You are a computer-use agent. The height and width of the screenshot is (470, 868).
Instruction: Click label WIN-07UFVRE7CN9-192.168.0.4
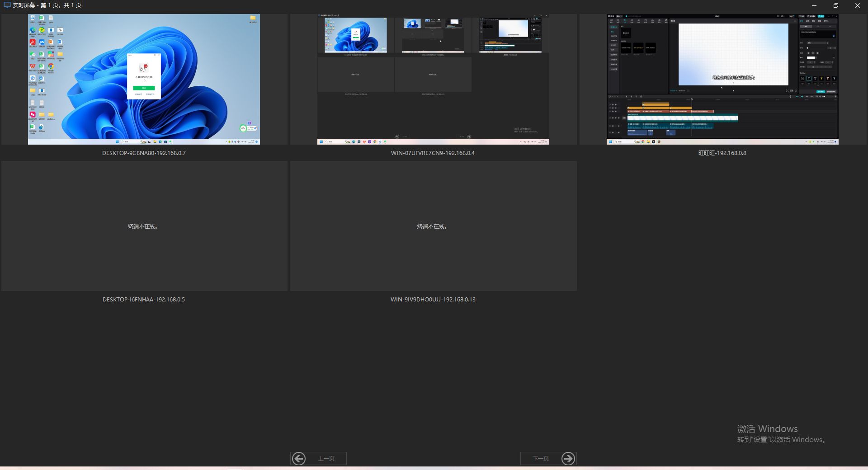click(433, 153)
